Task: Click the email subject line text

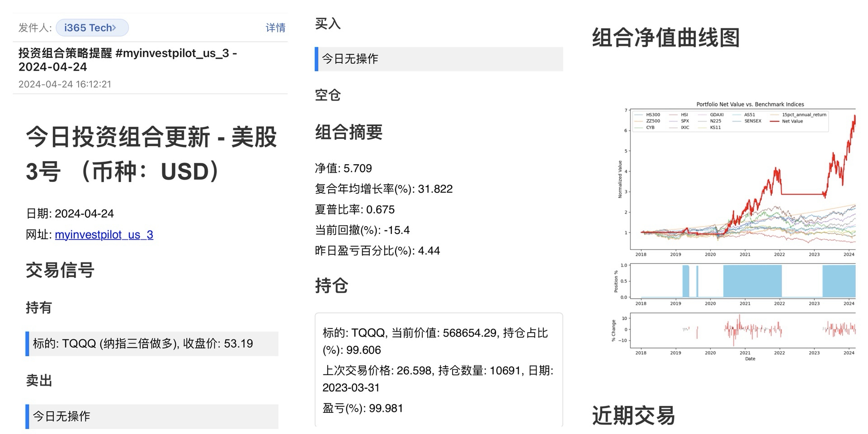Action: pyautogui.click(x=127, y=60)
